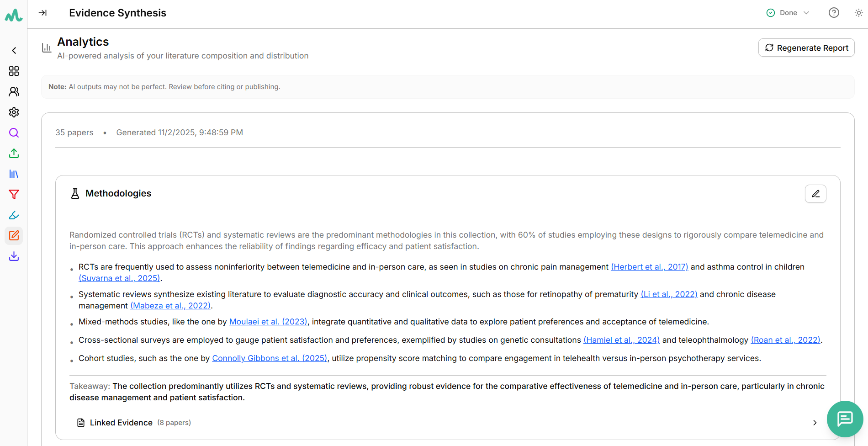The height and width of the screenshot is (446, 868).
Task: Click the Regenerate Report button
Action: point(806,48)
